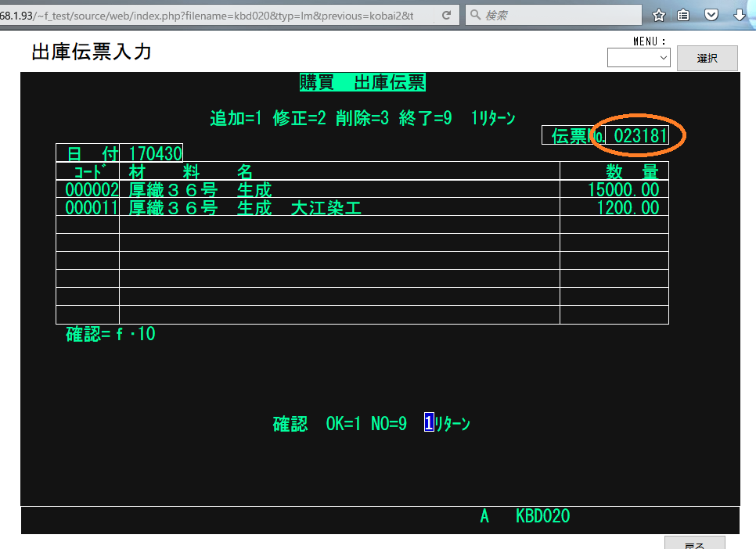Click the browser URL address bar

[211, 15]
